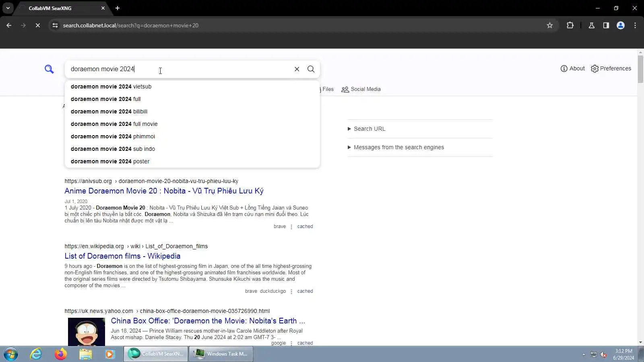Click the en.wikipedia.org result URL
Viewport: 644px width, 362px height.
[x=136, y=246]
